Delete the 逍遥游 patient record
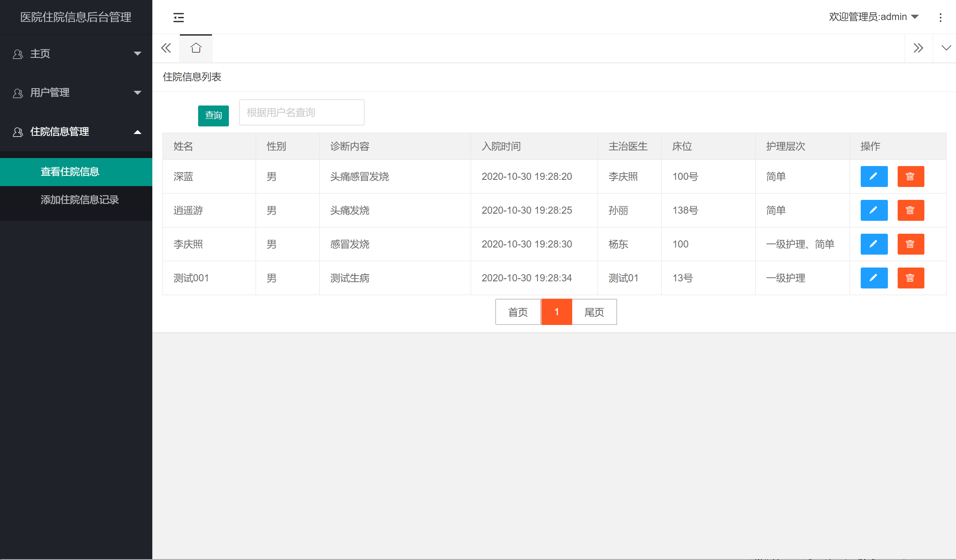This screenshot has width=956, height=560. click(911, 211)
